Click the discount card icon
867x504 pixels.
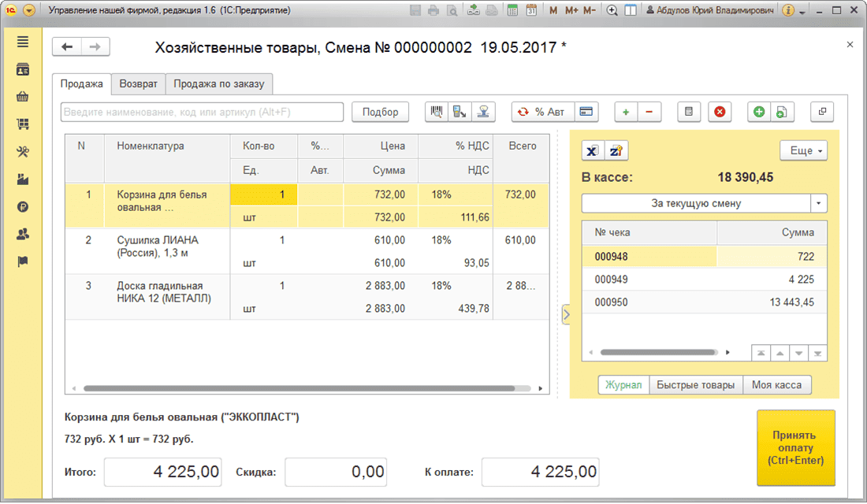point(586,112)
